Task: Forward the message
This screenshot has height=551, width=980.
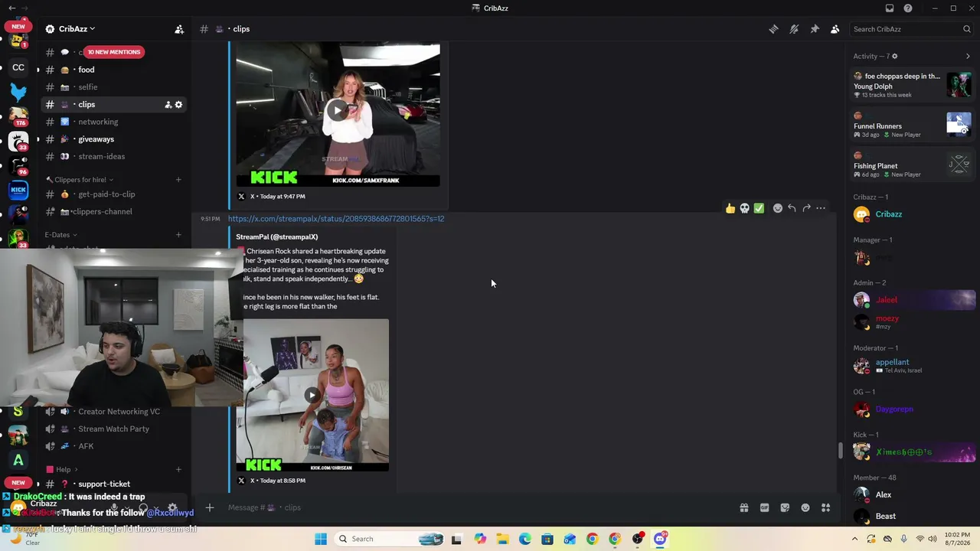Action: coord(806,208)
